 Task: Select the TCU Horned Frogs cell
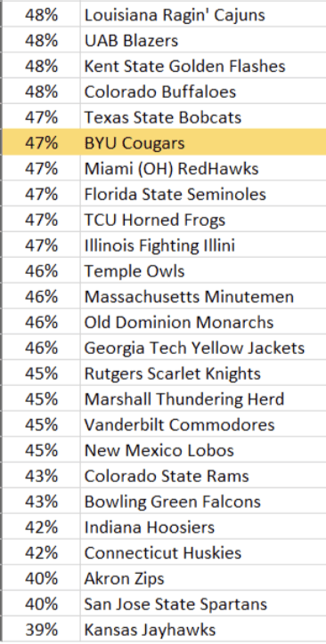(x=203, y=220)
